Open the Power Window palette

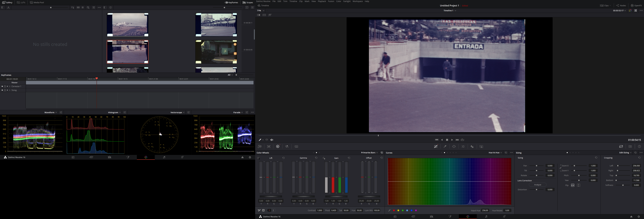[454, 147]
